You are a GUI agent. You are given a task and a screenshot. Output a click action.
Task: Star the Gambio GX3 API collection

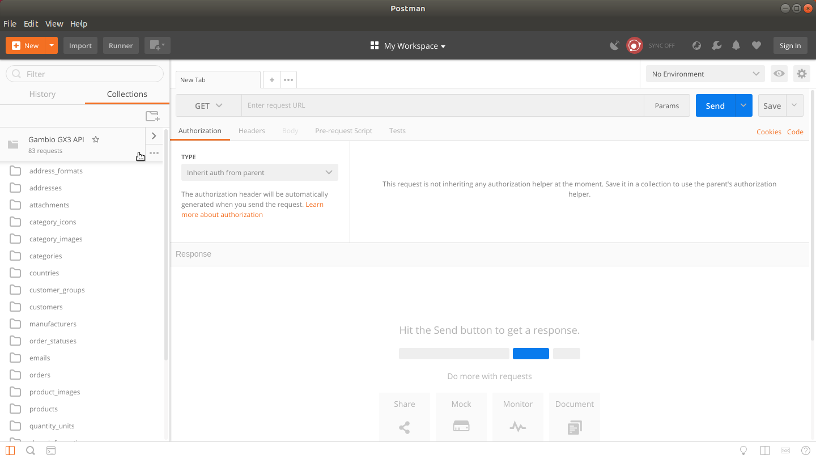[x=96, y=140]
